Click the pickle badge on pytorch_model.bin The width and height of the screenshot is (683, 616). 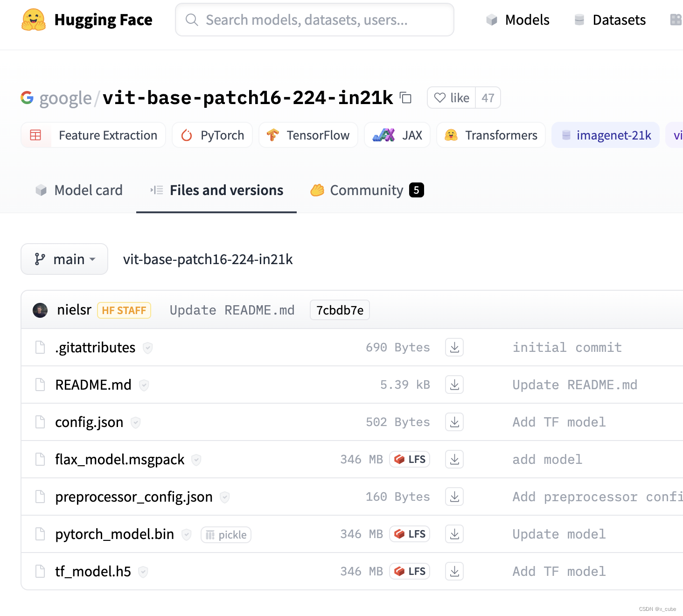coord(226,535)
